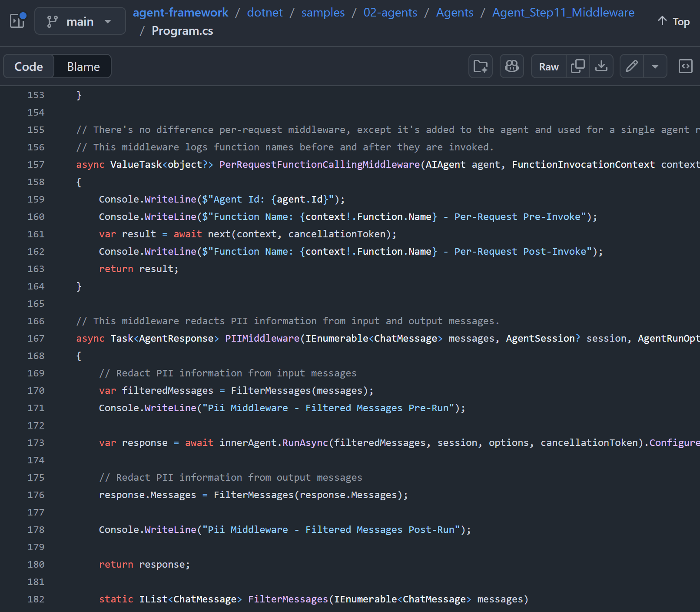Download the raw file icon
700x612 pixels.
point(601,66)
